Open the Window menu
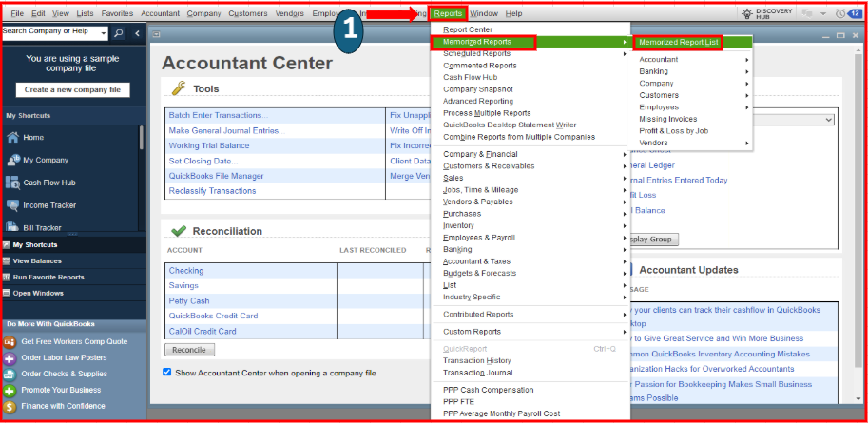The width and height of the screenshot is (868, 423). point(484,13)
